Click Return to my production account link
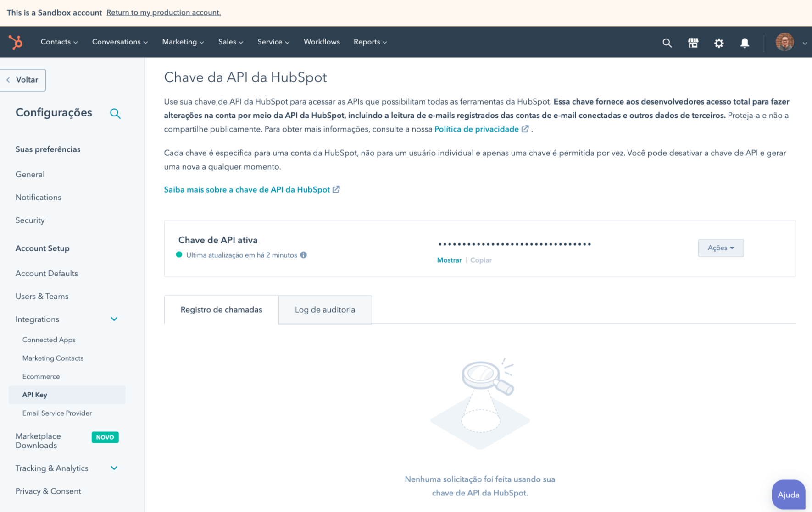This screenshot has width=812, height=512. 164,12
